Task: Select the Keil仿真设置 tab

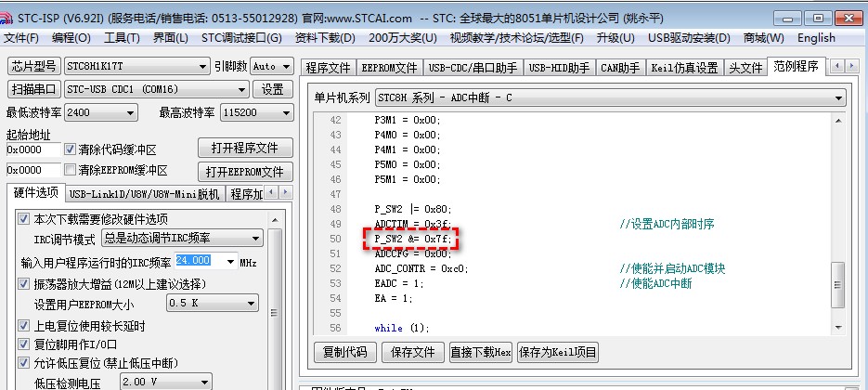Action: point(685,68)
